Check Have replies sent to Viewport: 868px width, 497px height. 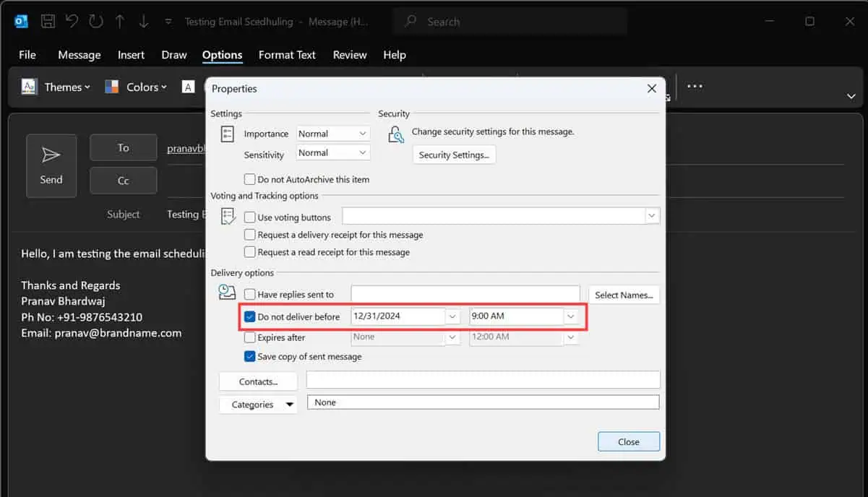tap(250, 295)
